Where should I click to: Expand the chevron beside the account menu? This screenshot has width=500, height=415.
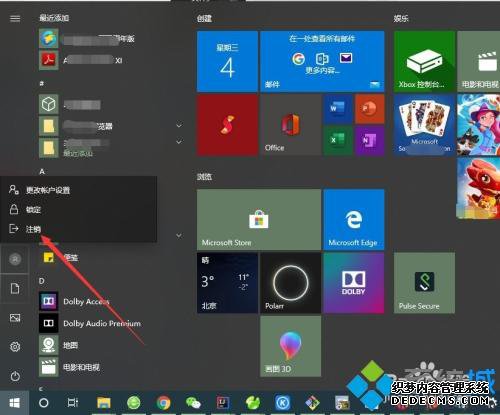pyautogui.click(x=179, y=236)
